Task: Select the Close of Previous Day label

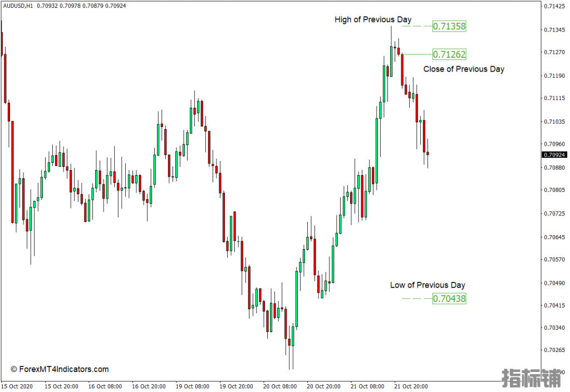Action: [x=464, y=69]
